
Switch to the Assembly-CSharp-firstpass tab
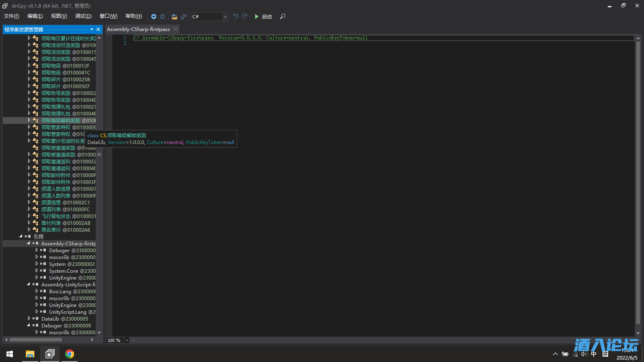pos(138,29)
